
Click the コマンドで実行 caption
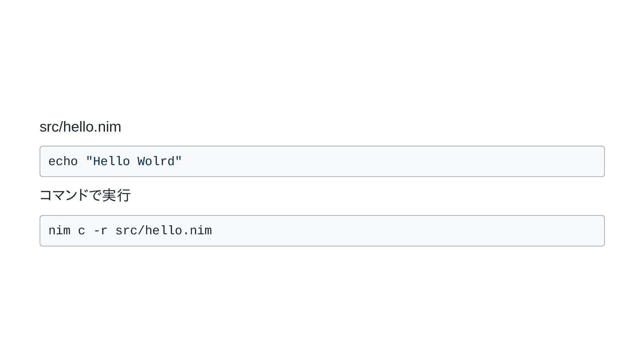(85, 195)
